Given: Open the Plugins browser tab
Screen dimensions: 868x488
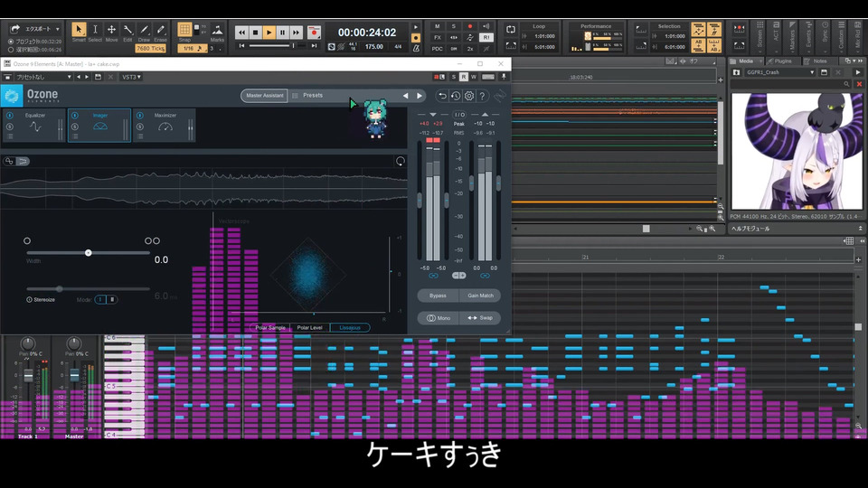Looking at the screenshot, I should 783,61.
